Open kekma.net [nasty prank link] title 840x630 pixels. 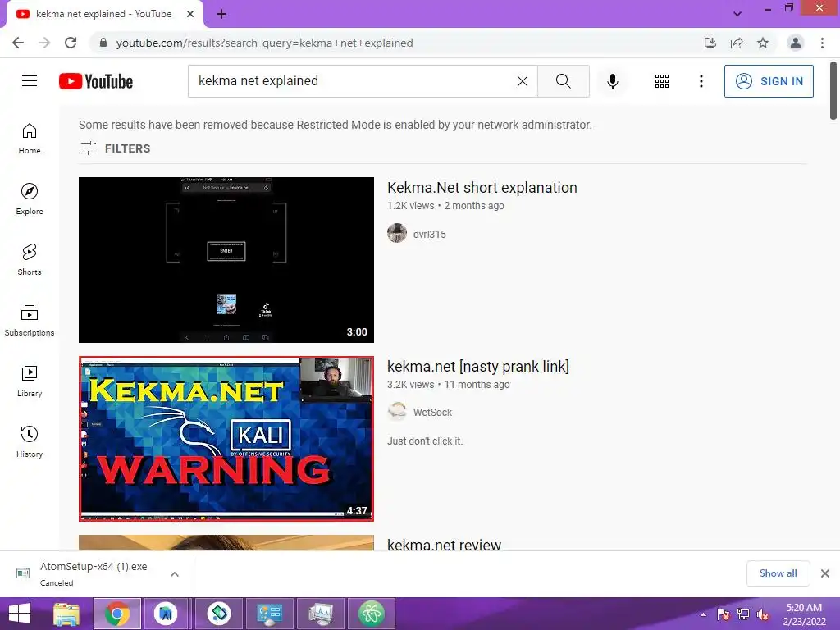coord(478,367)
